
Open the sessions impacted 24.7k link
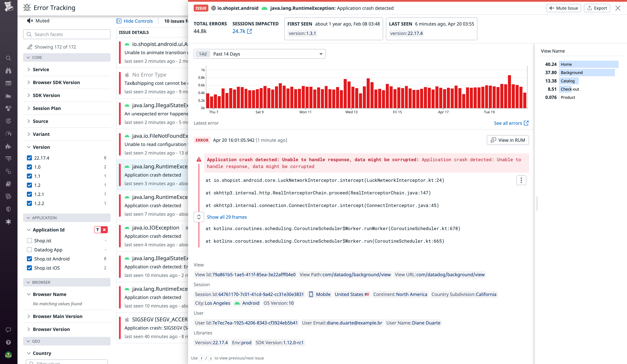[239, 31]
